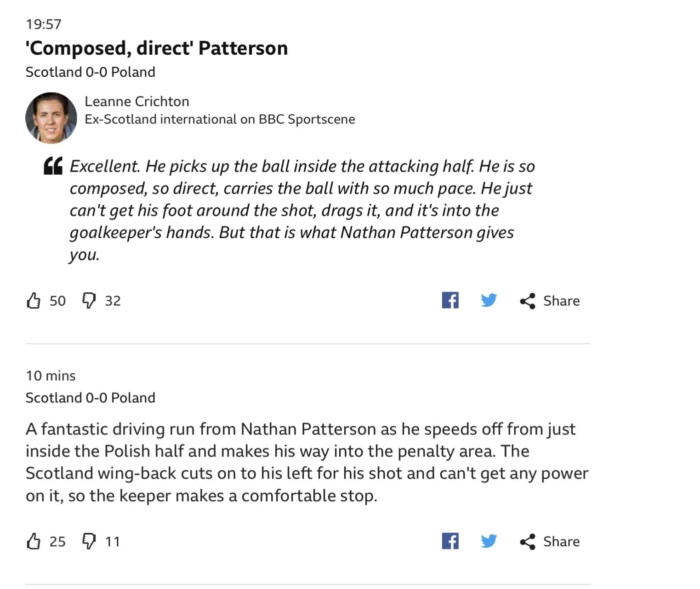Select the Leanne Crichton name text
The height and width of the screenshot is (589, 700).
click(x=137, y=101)
